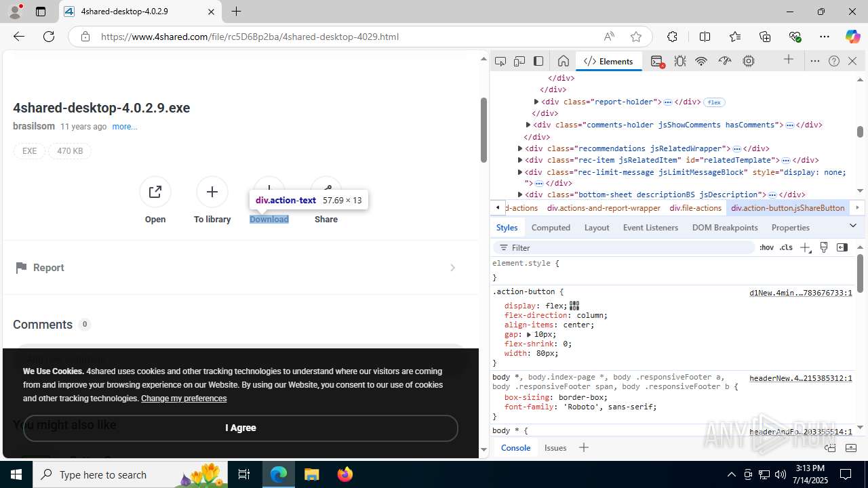Toggle .cls element classes panel

pos(786,247)
